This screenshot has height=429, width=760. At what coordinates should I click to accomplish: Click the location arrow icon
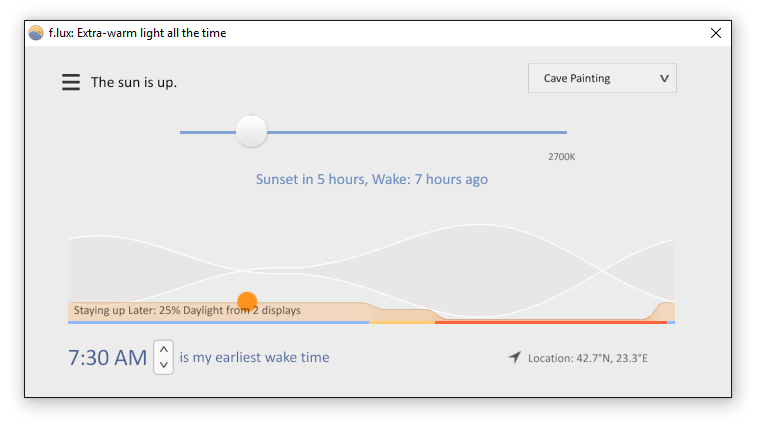point(515,357)
